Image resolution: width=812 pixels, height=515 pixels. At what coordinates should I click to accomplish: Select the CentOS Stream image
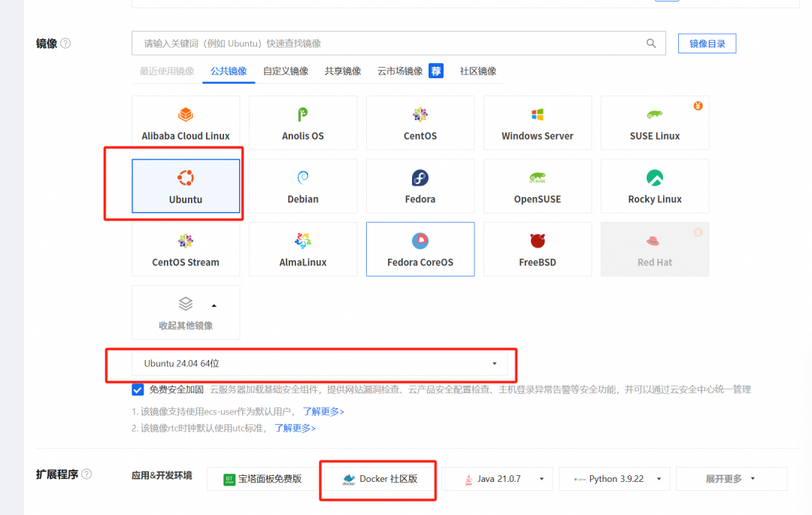pyautogui.click(x=186, y=250)
